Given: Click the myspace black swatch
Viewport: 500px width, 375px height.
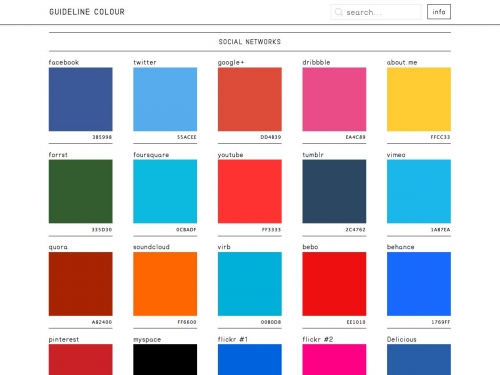Looking at the screenshot, I should (x=165, y=360).
